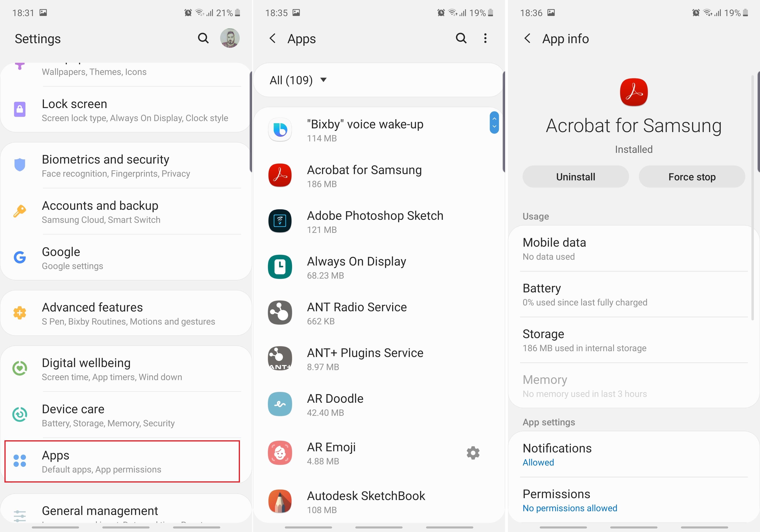760x532 pixels.
Task: Open the user profile avatar in Settings
Action: tap(230, 38)
